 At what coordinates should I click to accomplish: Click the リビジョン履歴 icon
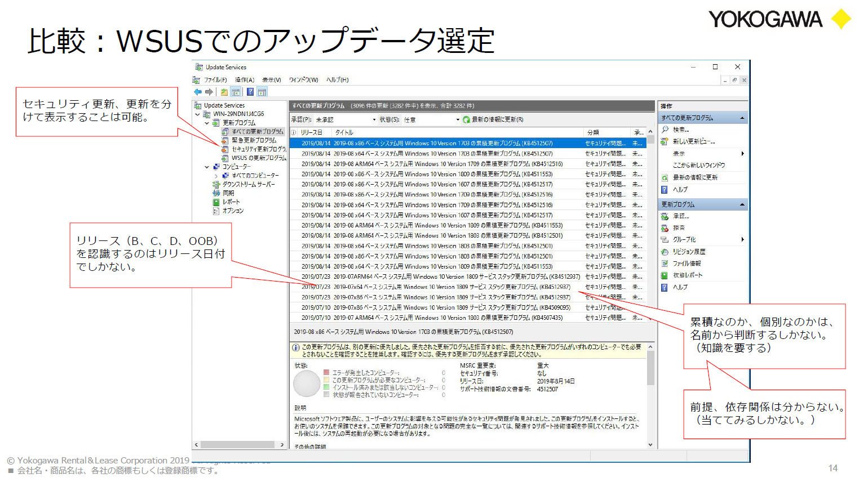(665, 252)
